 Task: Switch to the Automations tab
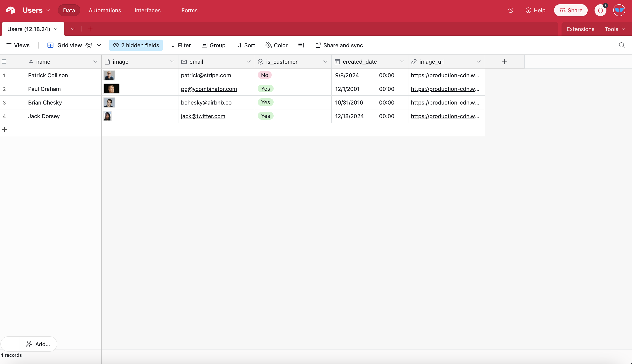(x=105, y=10)
